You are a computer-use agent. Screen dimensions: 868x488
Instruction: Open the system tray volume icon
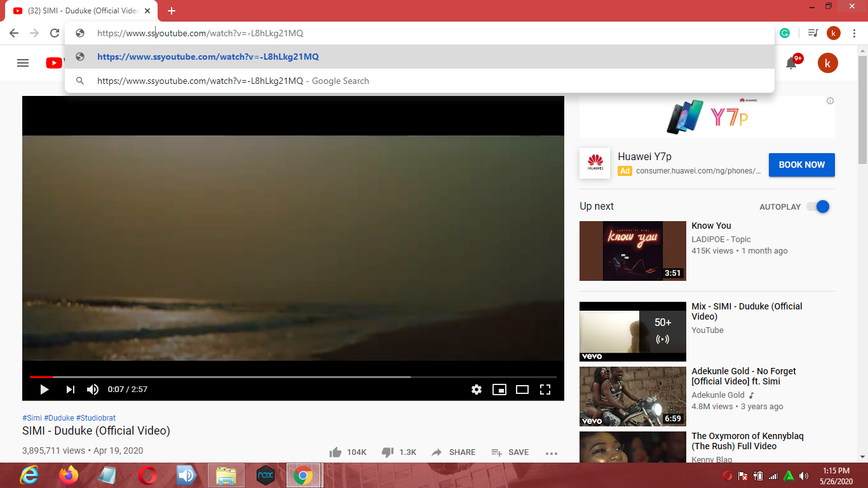[x=804, y=476]
